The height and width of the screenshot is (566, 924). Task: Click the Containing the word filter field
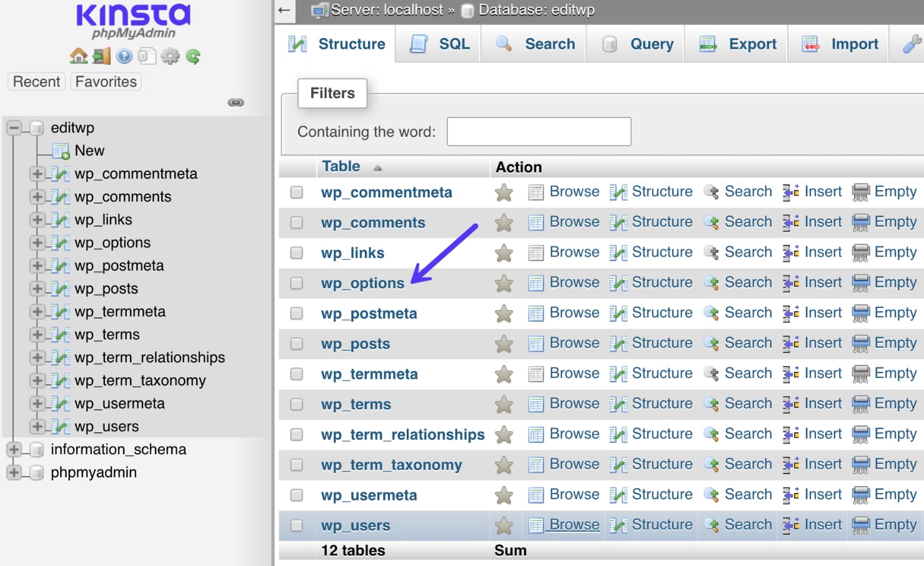(538, 131)
